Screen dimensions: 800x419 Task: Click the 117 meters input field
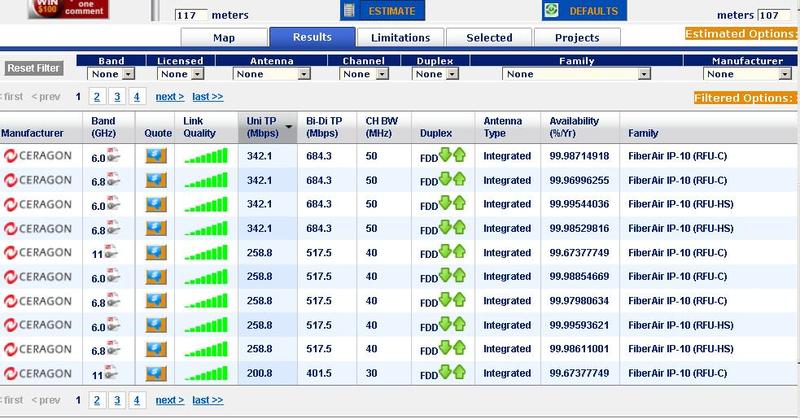pyautogui.click(x=191, y=15)
